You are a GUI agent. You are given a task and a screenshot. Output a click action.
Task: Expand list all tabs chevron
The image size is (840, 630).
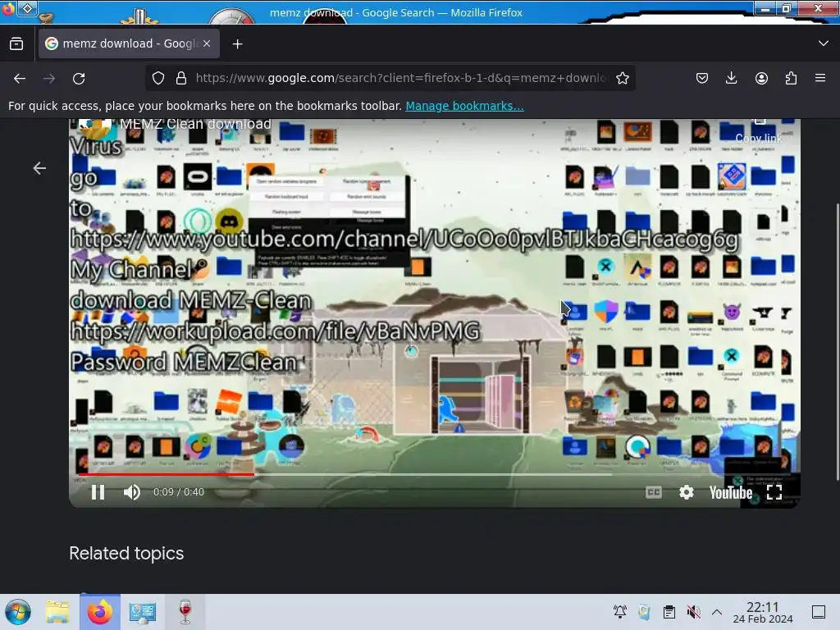coord(824,43)
